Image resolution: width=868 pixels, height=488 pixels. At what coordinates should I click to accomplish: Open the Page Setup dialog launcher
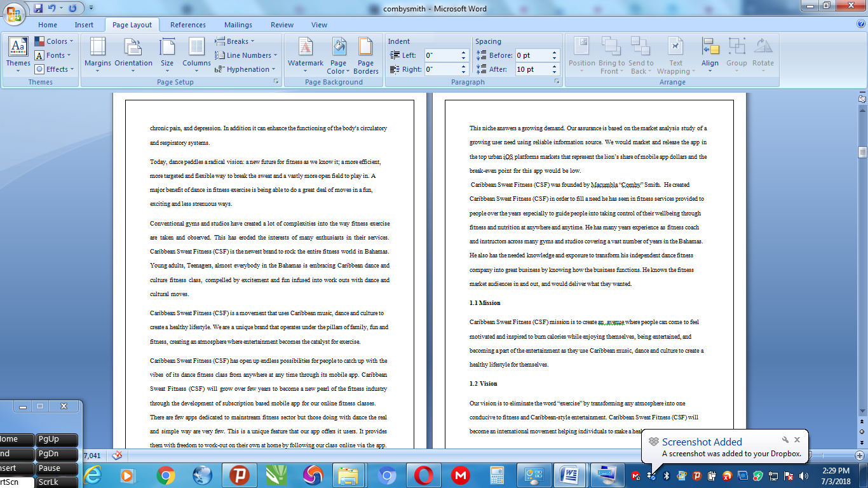click(276, 82)
